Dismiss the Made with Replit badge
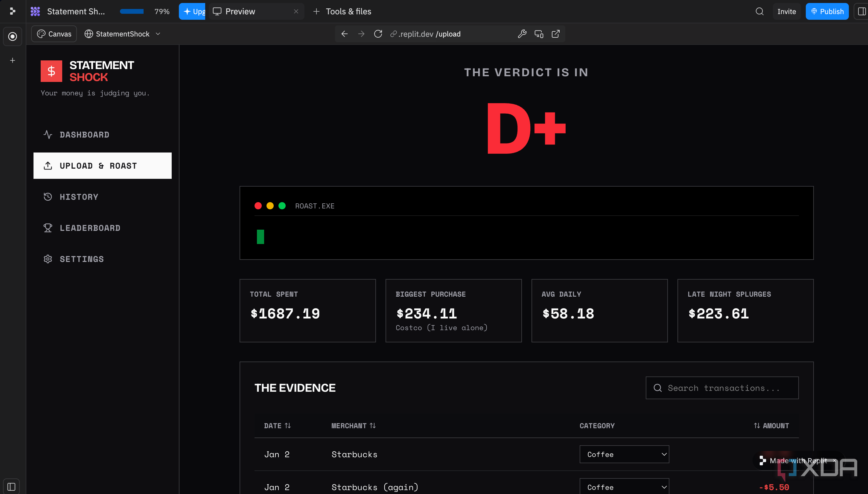 click(x=835, y=461)
